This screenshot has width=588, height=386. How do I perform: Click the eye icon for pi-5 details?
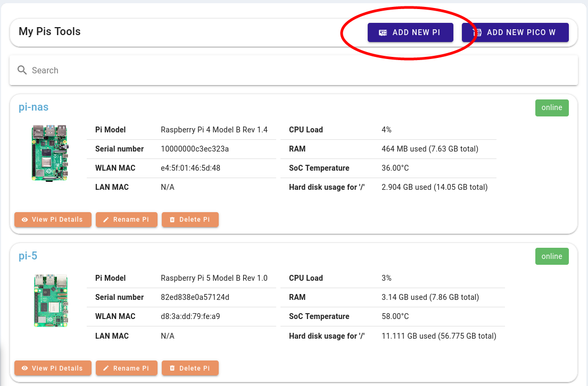(24, 368)
